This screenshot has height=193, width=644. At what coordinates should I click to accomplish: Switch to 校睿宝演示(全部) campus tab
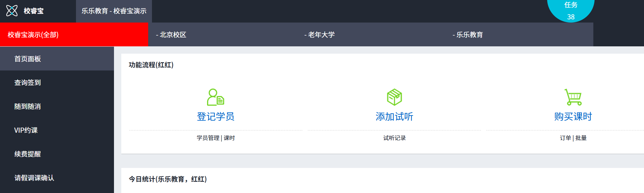point(33,35)
